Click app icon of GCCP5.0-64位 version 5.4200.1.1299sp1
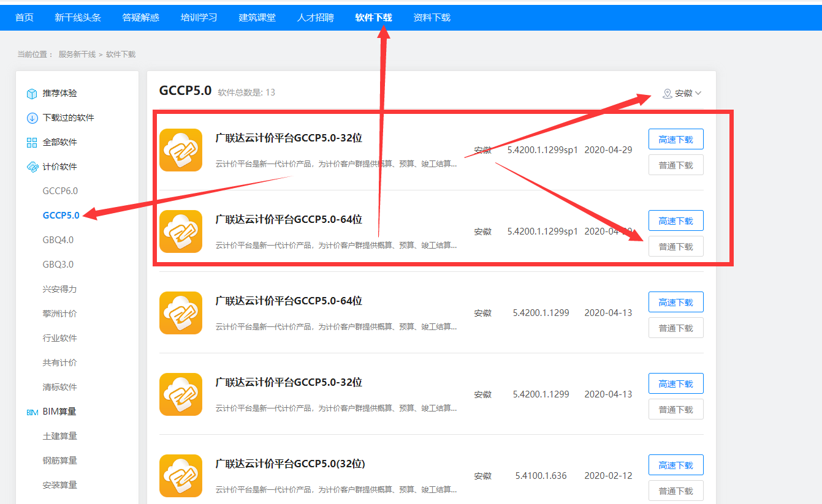Image resolution: width=822 pixels, height=504 pixels. pos(181,231)
